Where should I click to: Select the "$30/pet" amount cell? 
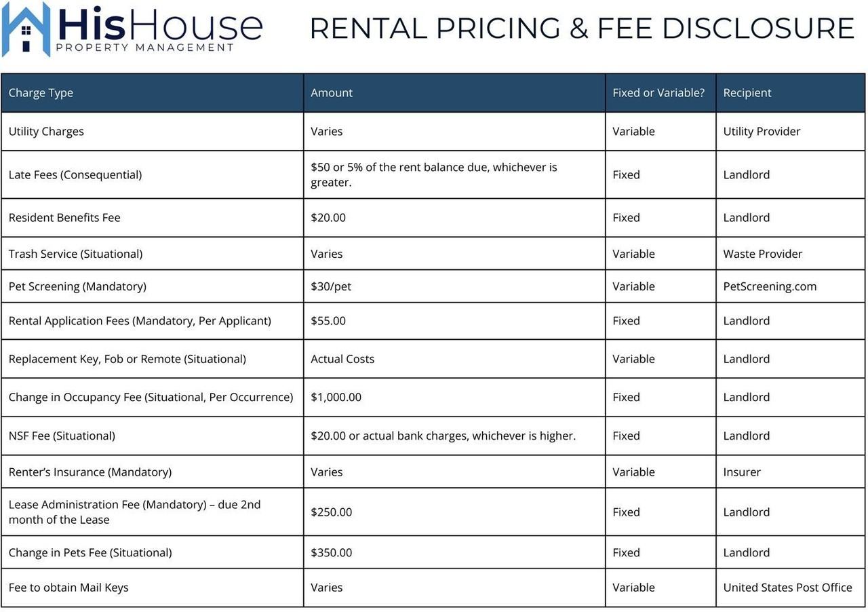point(331,286)
